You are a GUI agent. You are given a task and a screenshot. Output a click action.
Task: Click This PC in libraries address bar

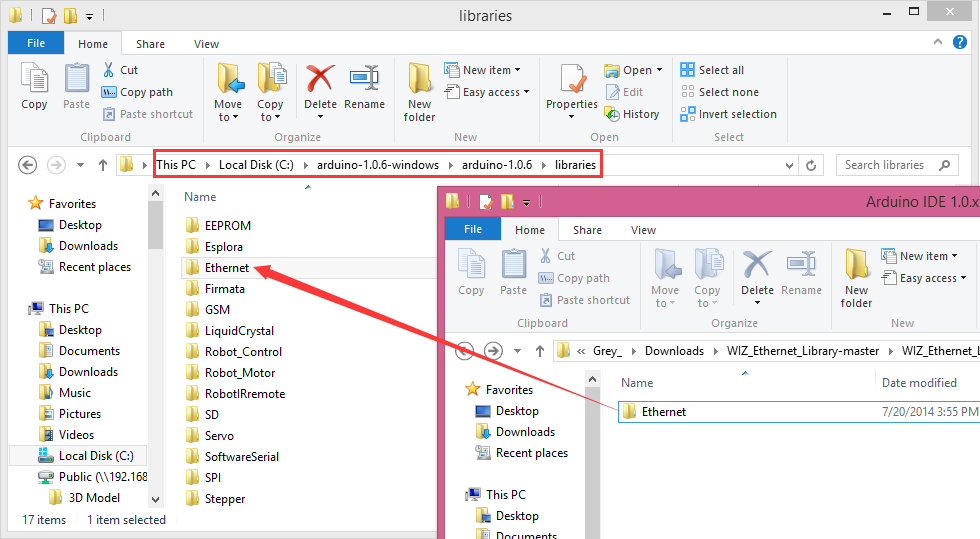point(176,165)
